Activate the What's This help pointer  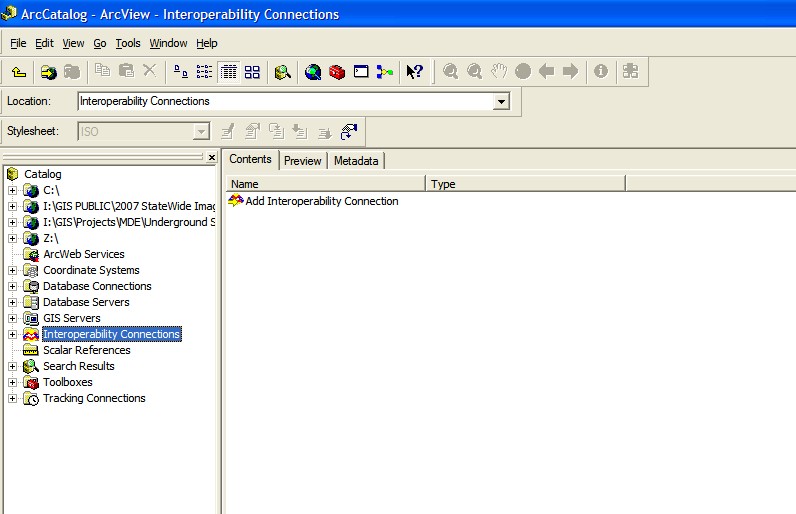pos(415,72)
